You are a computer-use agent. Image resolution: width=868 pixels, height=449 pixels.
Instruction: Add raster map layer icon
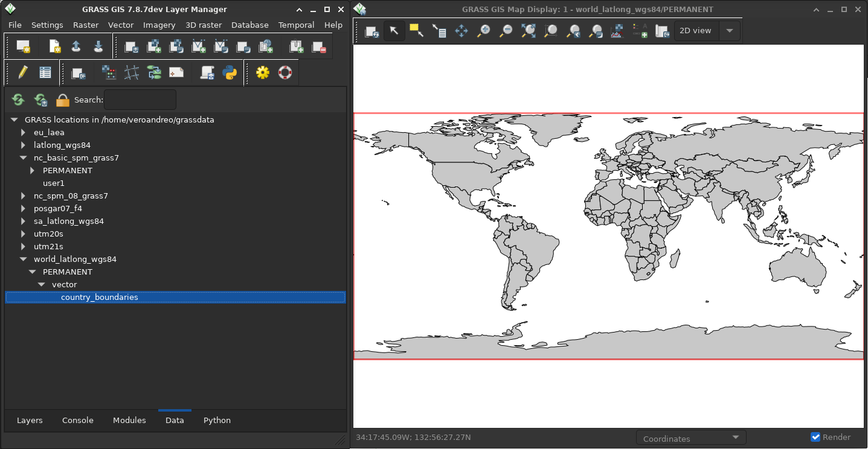point(153,46)
